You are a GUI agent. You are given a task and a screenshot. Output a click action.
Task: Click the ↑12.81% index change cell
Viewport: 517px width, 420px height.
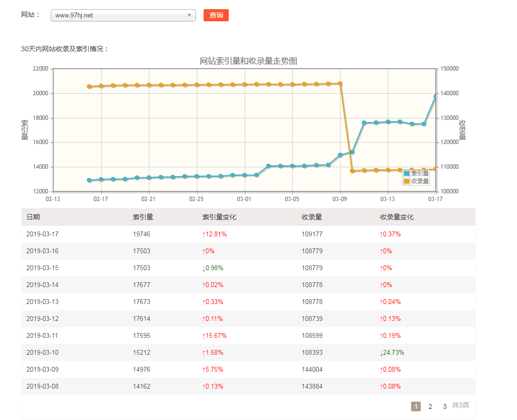click(x=214, y=234)
